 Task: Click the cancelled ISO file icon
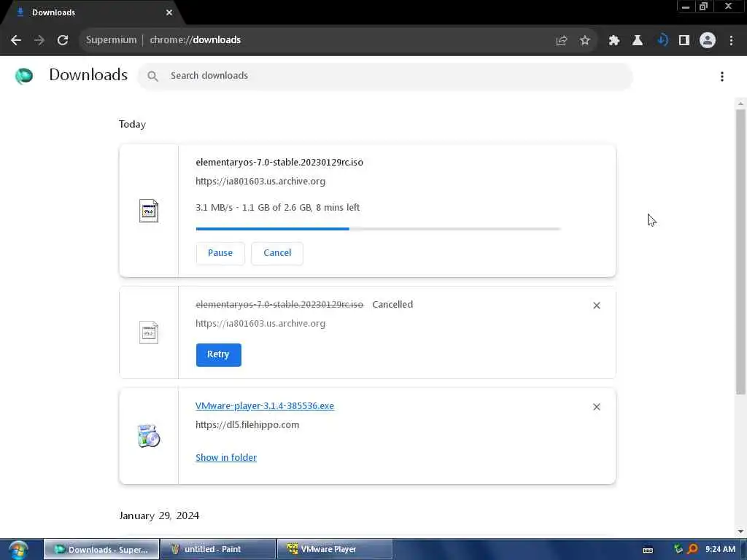(x=149, y=332)
